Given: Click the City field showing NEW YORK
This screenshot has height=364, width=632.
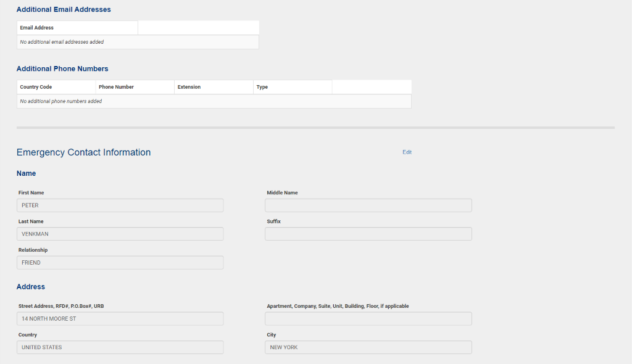Looking at the screenshot, I should pyautogui.click(x=368, y=347).
